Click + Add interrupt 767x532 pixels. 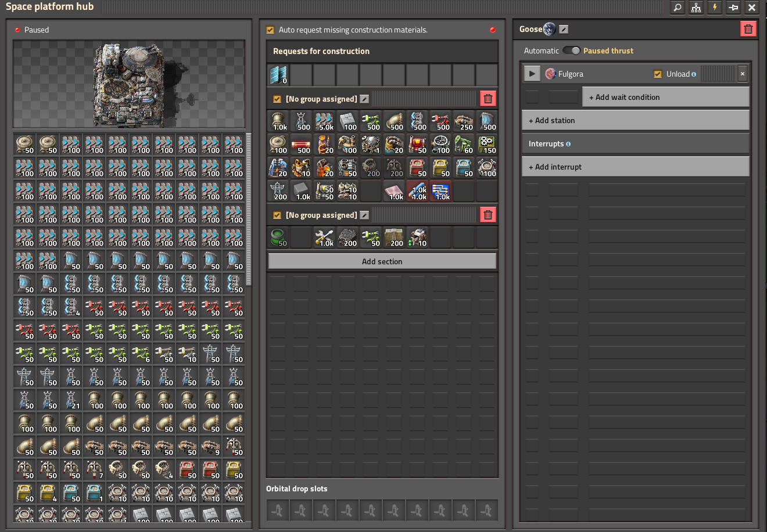coord(636,167)
